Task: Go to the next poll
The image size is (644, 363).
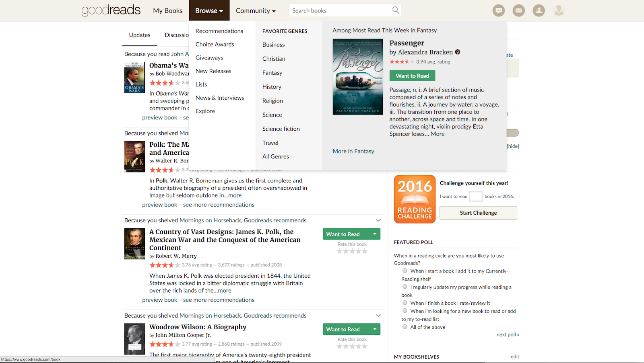Action: [x=508, y=334]
